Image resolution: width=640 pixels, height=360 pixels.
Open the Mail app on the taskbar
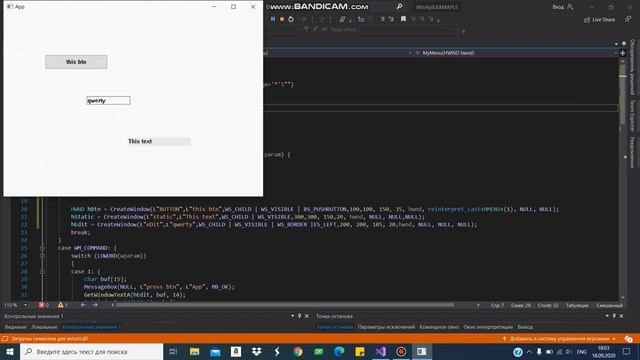(x=215, y=351)
